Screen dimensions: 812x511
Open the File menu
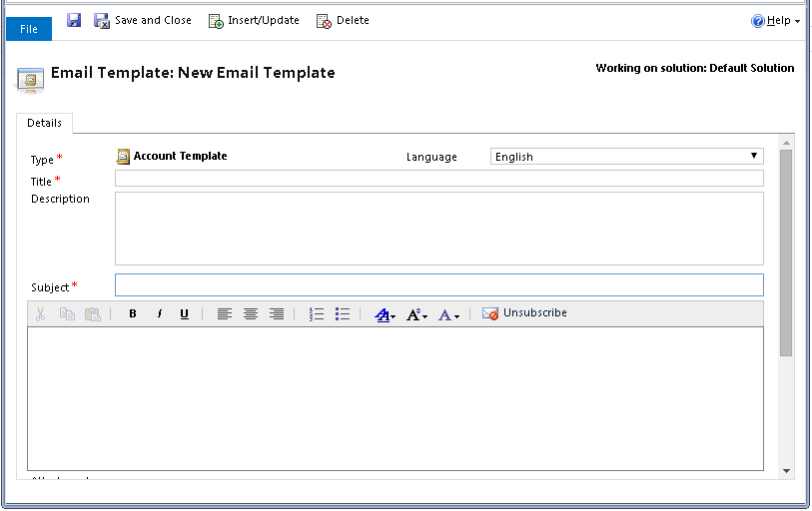coord(29,29)
